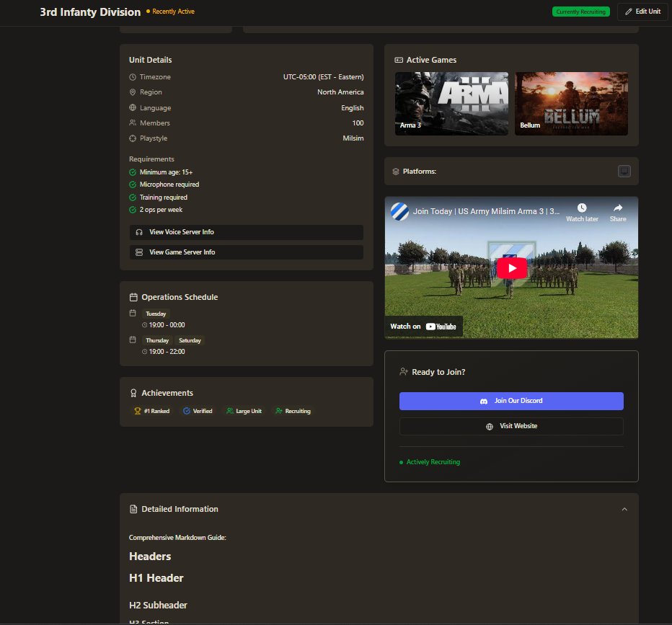Screen dimensions: 672x625
Task: Click the Timezone clock icon
Action: tap(133, 77)
